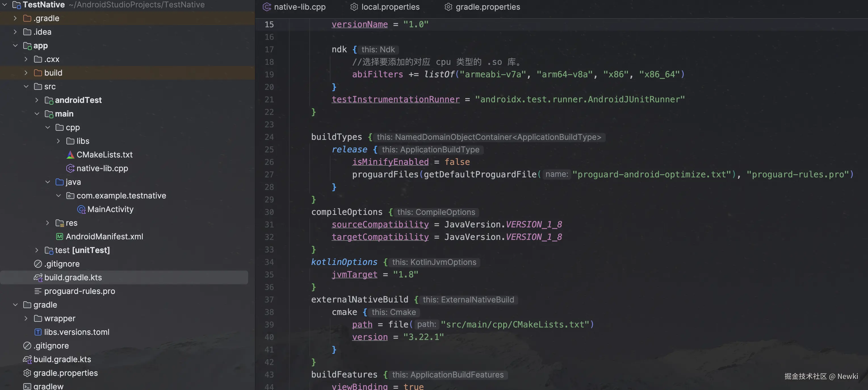Click the isMinifyEnabled property in the editor
This screenshot has height=390, width=868.
[x=390, y=162]
